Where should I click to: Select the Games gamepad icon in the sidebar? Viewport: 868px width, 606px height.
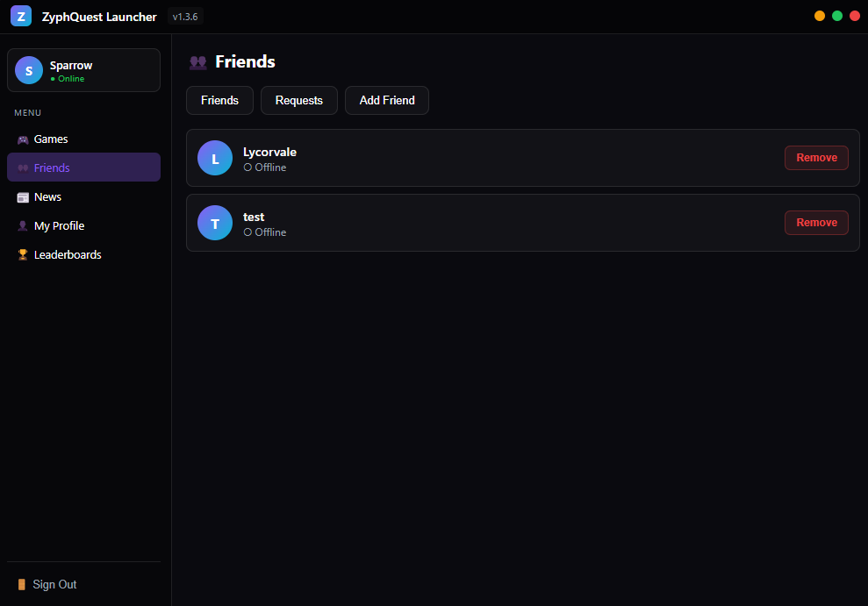(x=22, y=139)
